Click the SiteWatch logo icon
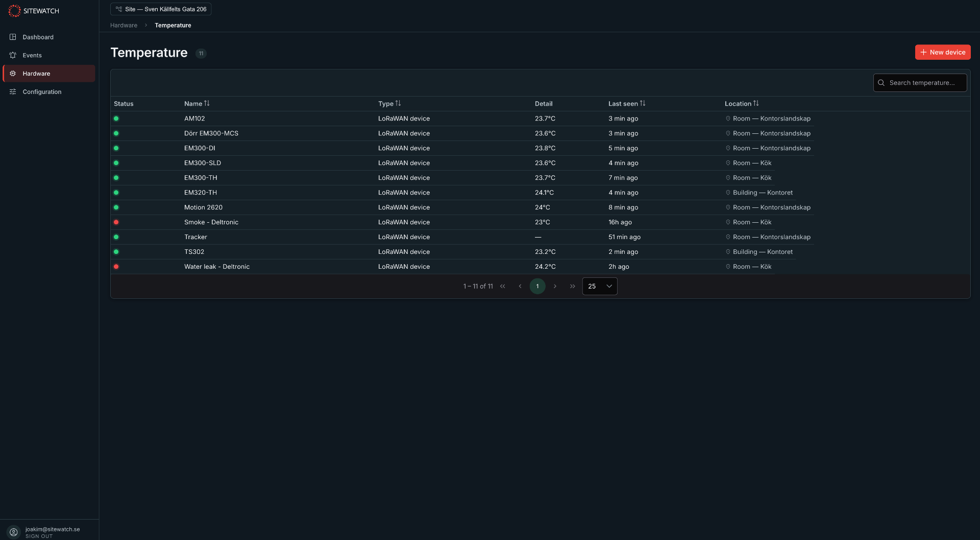This screenshot has width=980, height=540. (x=14, y=11)
